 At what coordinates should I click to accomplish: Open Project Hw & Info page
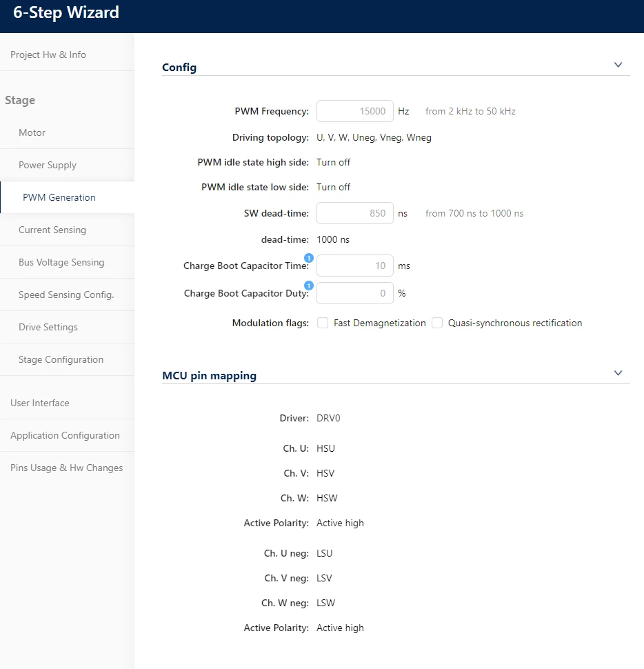pyautogui.click(x=67, y=54)
